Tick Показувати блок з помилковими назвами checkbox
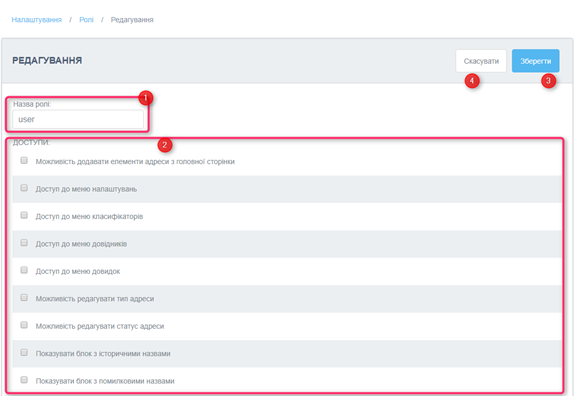 (24, 380)
